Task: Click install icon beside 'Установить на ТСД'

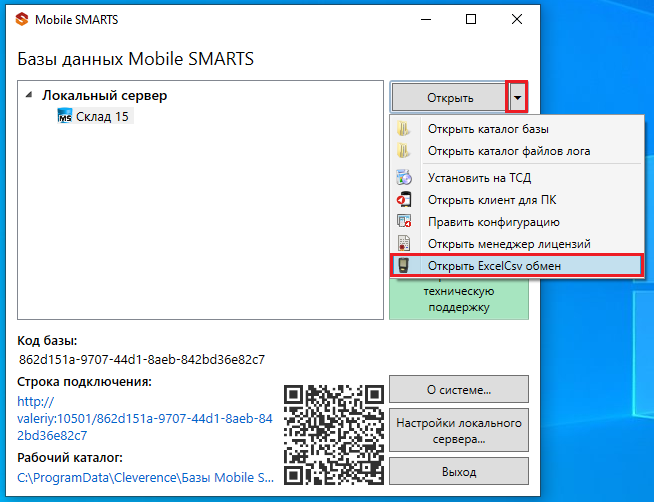Action: coord(404,178)
